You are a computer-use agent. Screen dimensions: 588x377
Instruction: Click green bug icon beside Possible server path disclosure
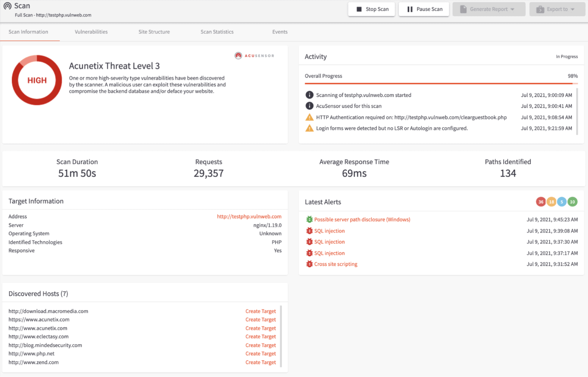309,219
